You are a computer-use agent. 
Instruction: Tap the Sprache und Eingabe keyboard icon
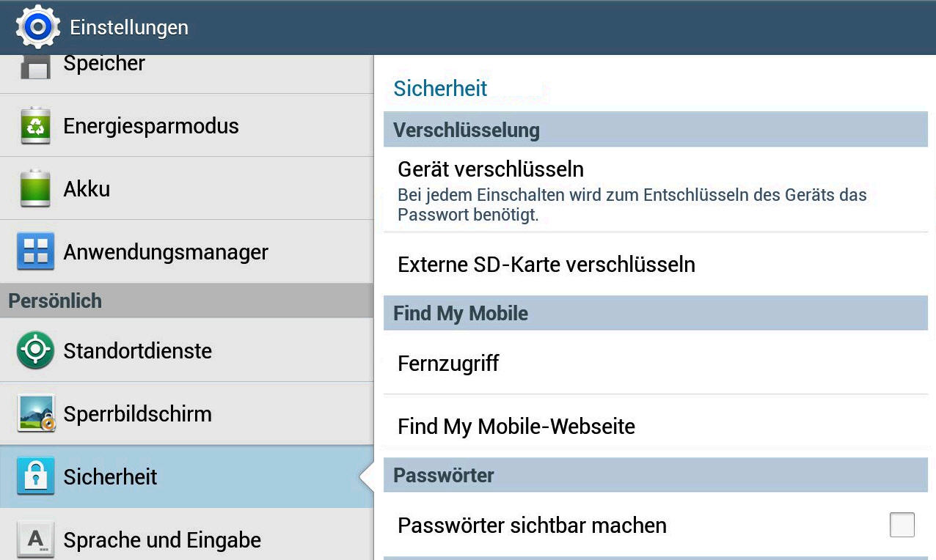(x=35, y=539)
